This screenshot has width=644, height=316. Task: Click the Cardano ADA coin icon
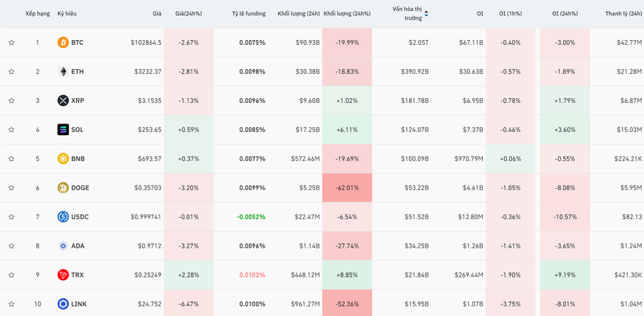click(63, 246)
